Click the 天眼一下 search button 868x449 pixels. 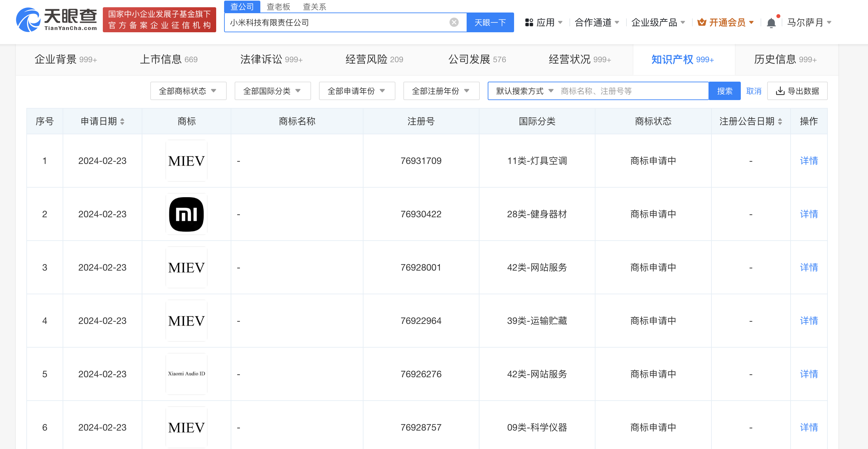tap(490, 23)
